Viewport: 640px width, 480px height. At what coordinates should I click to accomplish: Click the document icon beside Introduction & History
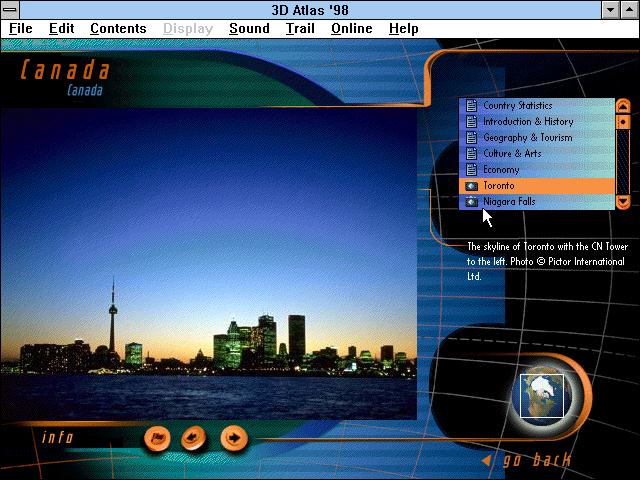[471, 121]
